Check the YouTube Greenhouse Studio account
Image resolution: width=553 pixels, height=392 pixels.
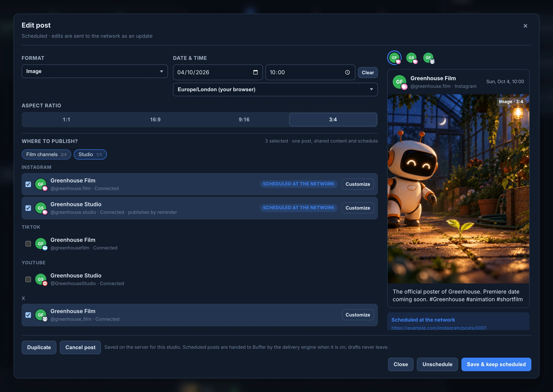[x=28, y=279]
